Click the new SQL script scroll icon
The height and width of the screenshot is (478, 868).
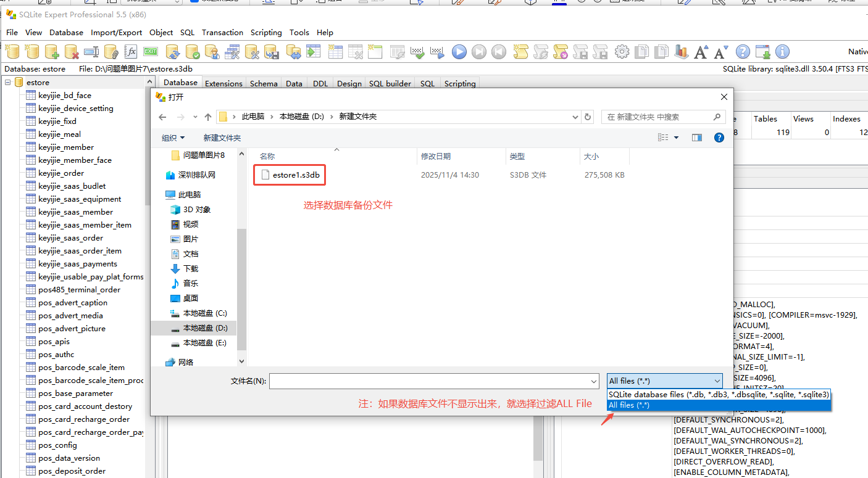point(520,52)
